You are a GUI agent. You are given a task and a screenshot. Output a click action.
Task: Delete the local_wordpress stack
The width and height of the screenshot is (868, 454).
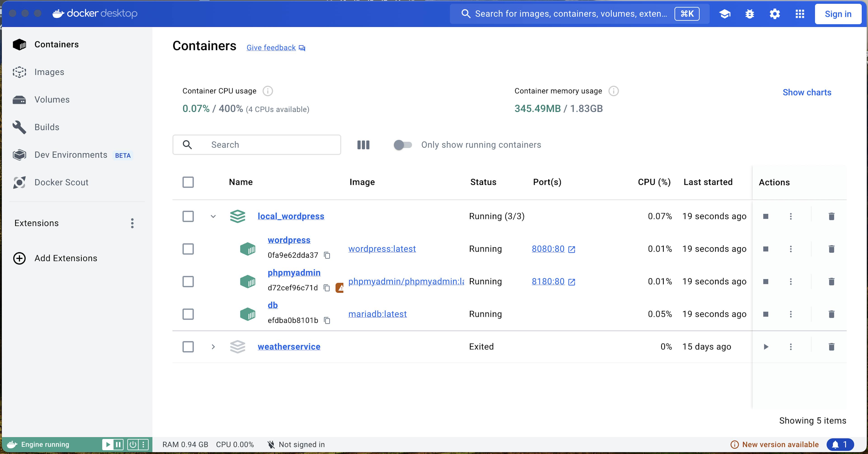pyautogui.click(x=831, y=216)
